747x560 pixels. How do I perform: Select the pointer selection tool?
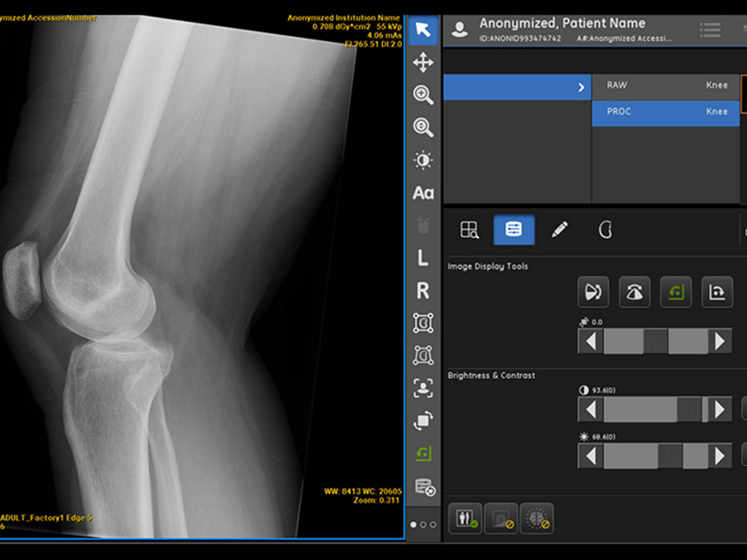click(x=423, y=31)
